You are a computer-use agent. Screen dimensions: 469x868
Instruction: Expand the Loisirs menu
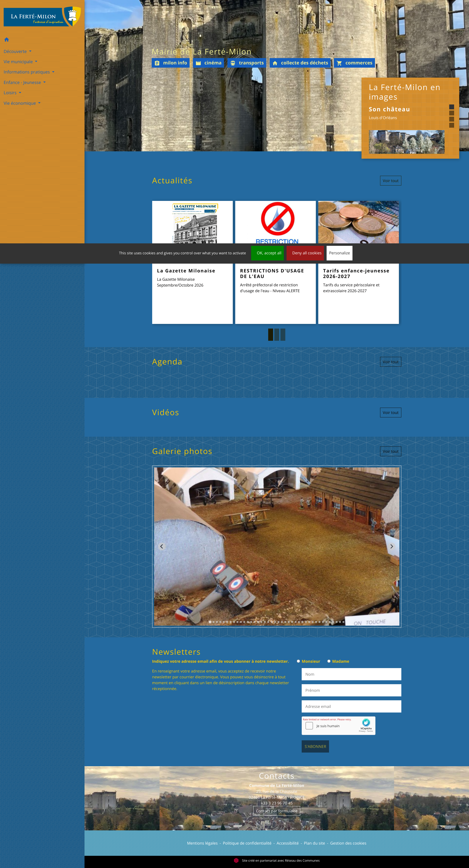click(x=12, y=93)
